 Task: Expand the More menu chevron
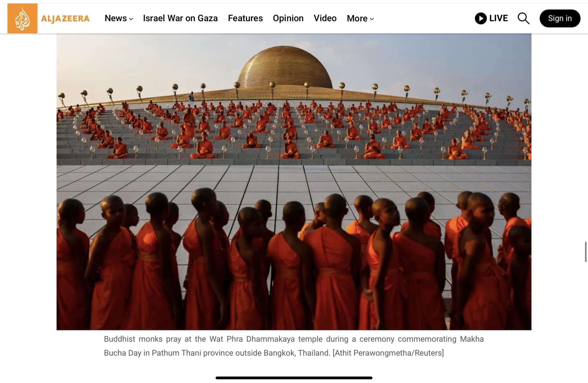372,19
